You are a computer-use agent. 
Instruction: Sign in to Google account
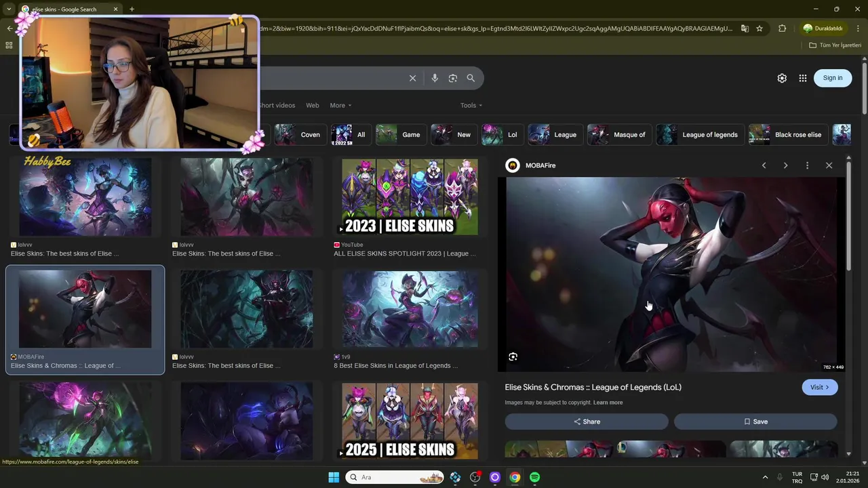pos(833,78)
